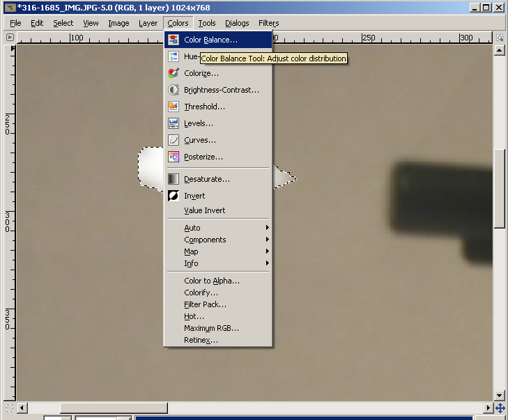Click the Posterize icon
This screenshot has width=508, height=420.
click(x=174, y=157)
